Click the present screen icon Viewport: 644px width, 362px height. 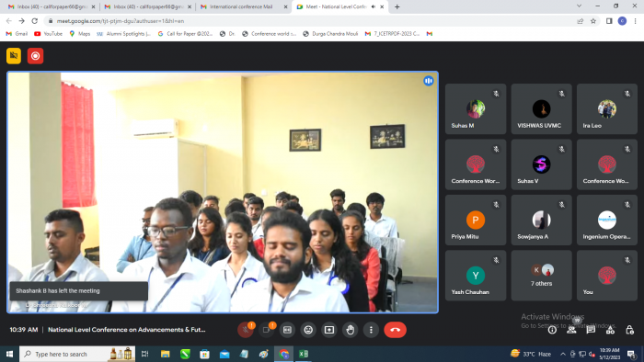329,330
